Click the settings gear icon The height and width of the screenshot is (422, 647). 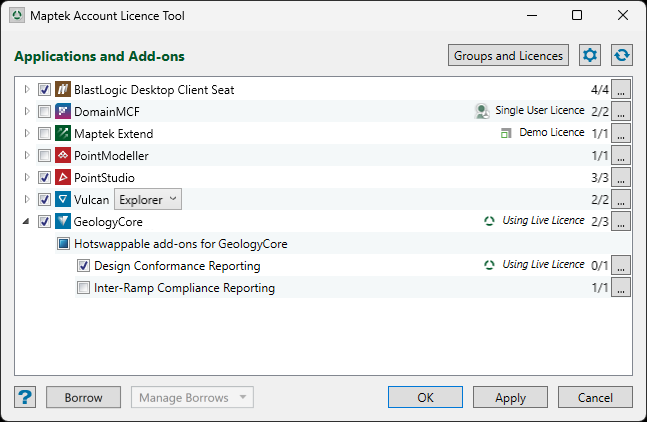pos(590,56)
